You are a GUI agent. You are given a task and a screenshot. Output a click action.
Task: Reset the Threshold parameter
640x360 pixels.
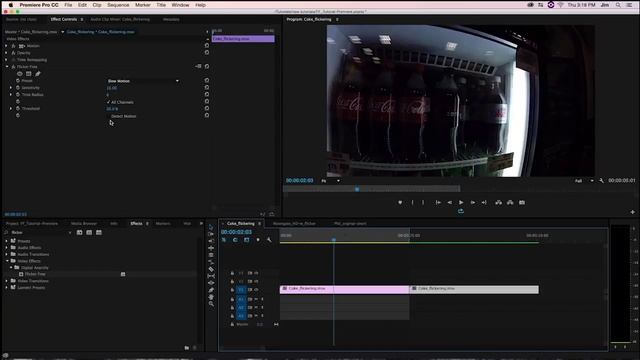[x=207, y=108]
